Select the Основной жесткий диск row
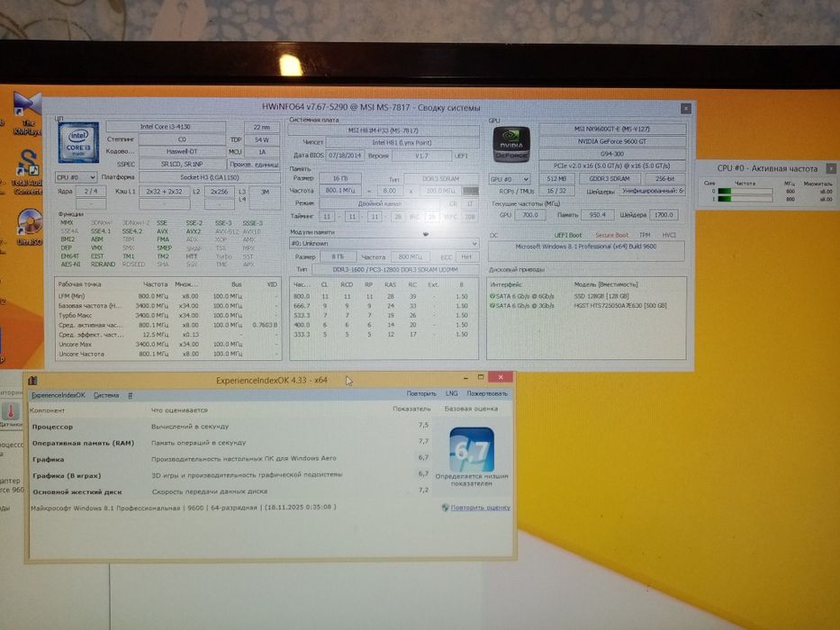This screenshot has height=630, width=840. 230,491
